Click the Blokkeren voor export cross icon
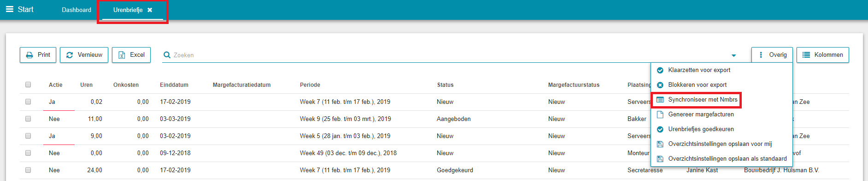868x181 pixels. click(660, 85)
